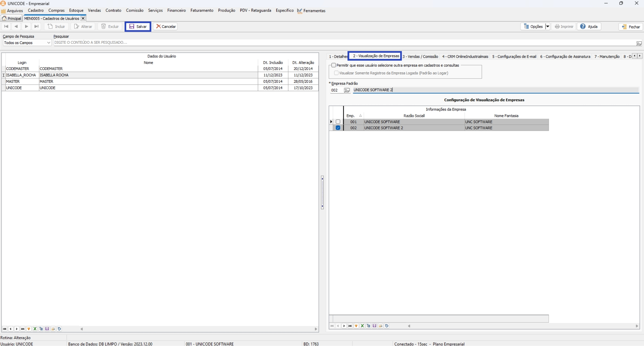Open the Empresa Padrão lookup search icon
This screenshot has width=644, height=346.
[x=347, y=90]
